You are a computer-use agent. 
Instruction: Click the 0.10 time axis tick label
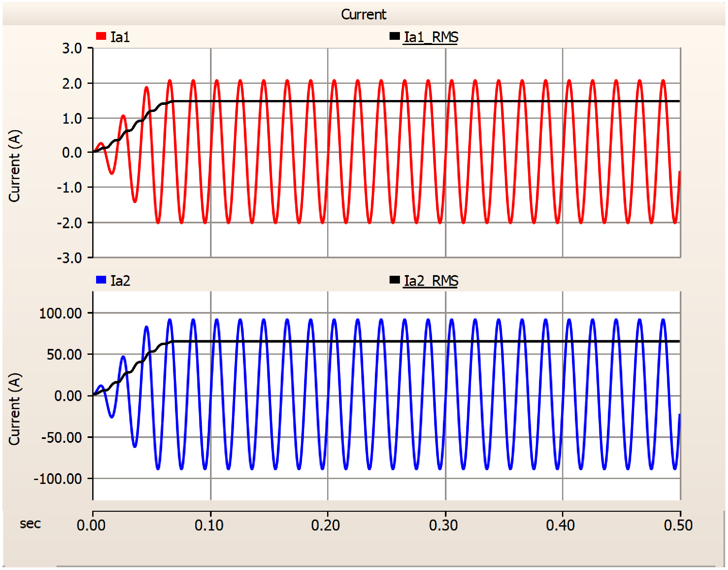209,526
